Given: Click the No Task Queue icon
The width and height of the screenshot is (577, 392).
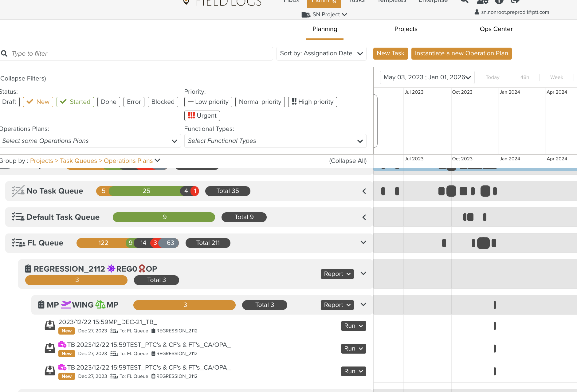Looking at the screenshot, I should [18, 191].
